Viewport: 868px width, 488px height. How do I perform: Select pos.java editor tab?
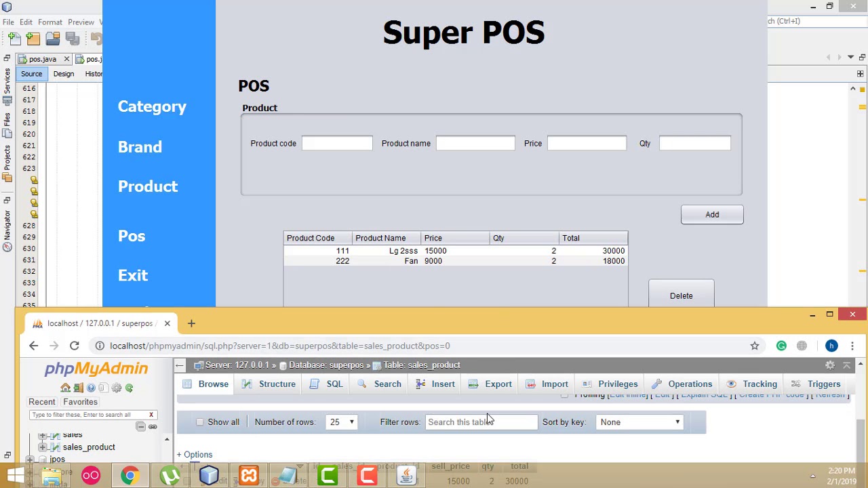[x=42, y=60]
